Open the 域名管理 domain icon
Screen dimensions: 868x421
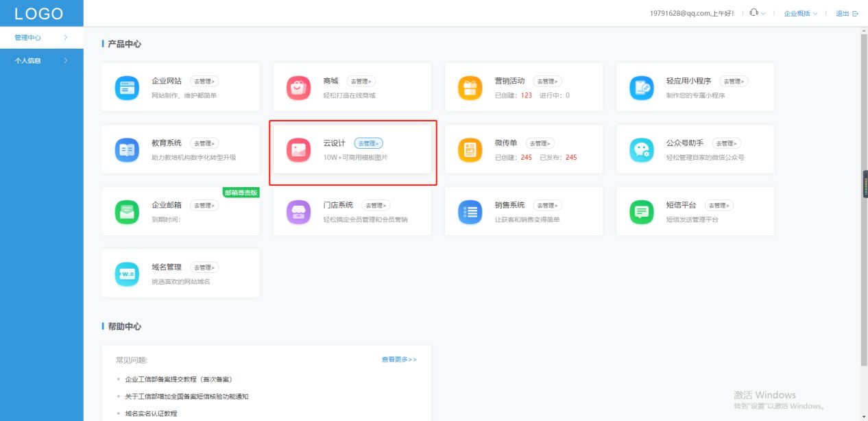[x=126, y=273]
